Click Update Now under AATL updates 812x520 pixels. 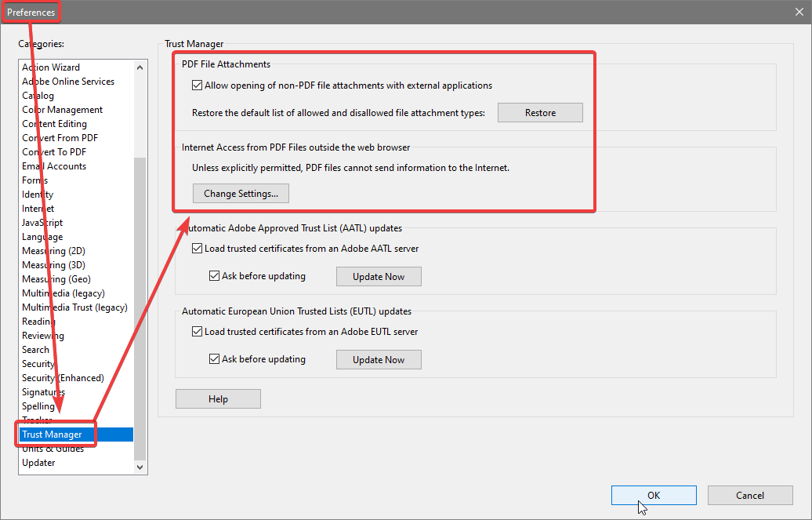379,276
